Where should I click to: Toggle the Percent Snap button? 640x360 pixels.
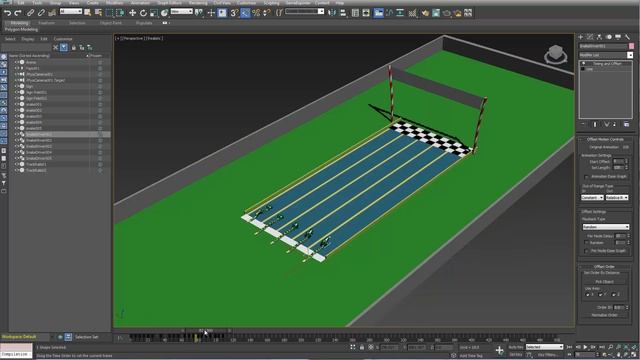coord(256,13)
